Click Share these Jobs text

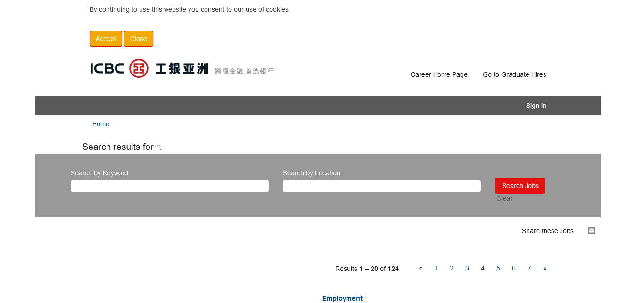pos(547,231)
